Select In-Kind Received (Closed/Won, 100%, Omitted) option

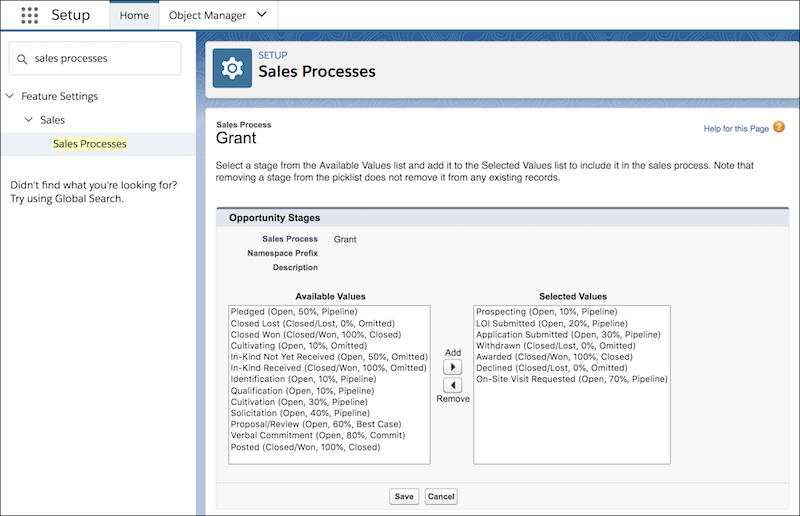coord(329,368)
